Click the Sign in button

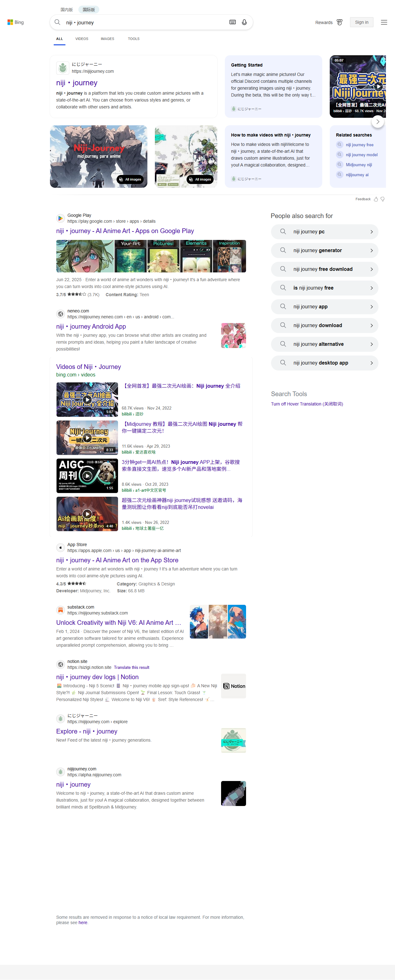[361, 22]
